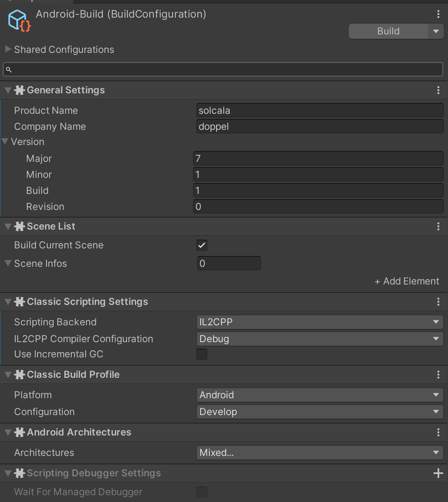Click the Build button
Image resolution: width=448 pixels, height=502 pixels.
pyautogui.click(x=388, y=31)
